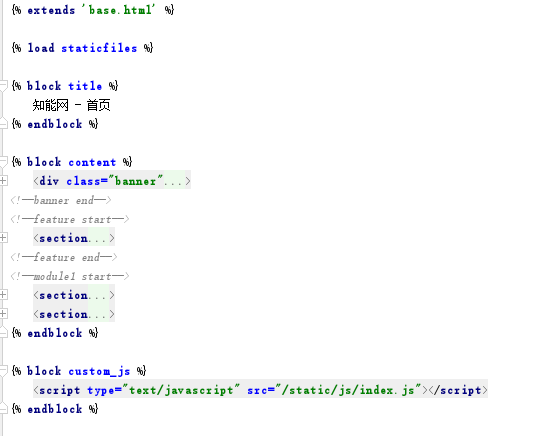538x436 pixels.
Task: Click the 'banner' class value
Action: (x=136, y=181)
